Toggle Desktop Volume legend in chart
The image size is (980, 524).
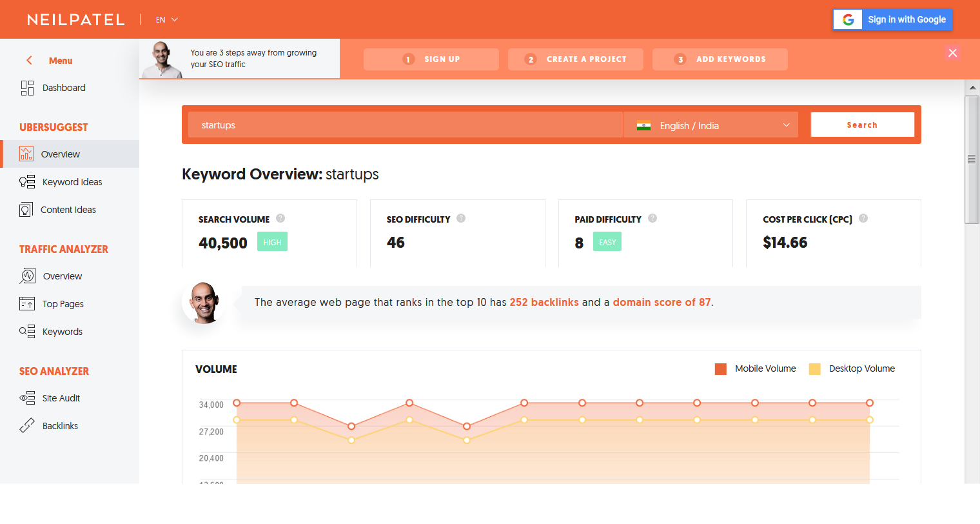point(815,369)
